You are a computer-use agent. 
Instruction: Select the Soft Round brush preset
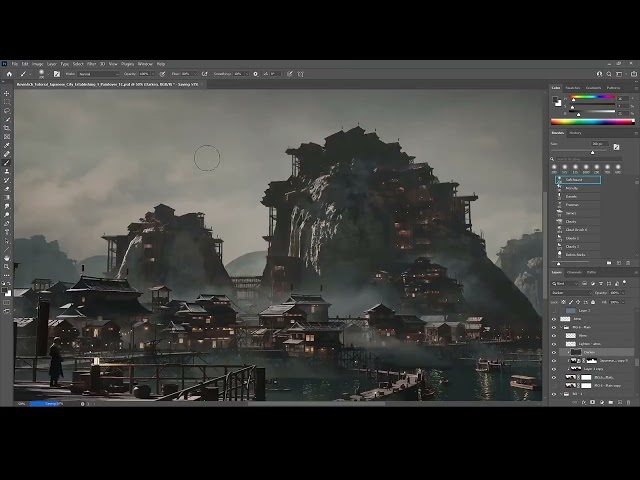pyautogui.click(x=578, y=180)
